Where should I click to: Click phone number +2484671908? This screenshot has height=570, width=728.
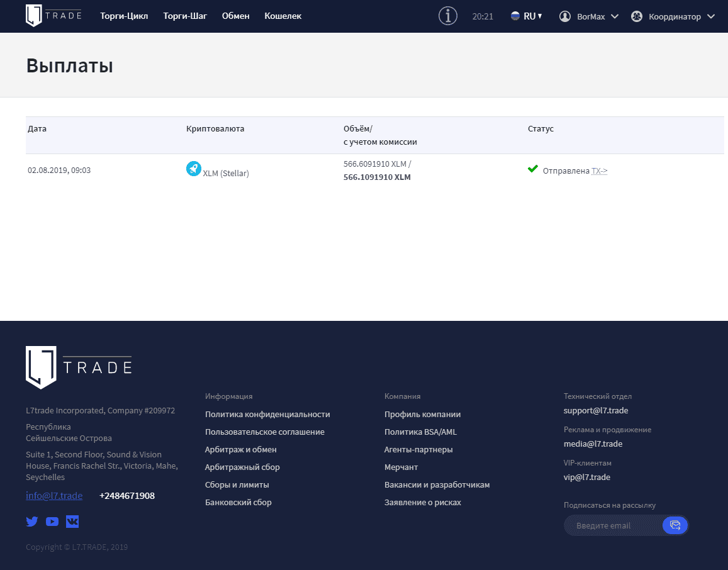[126, 496]
